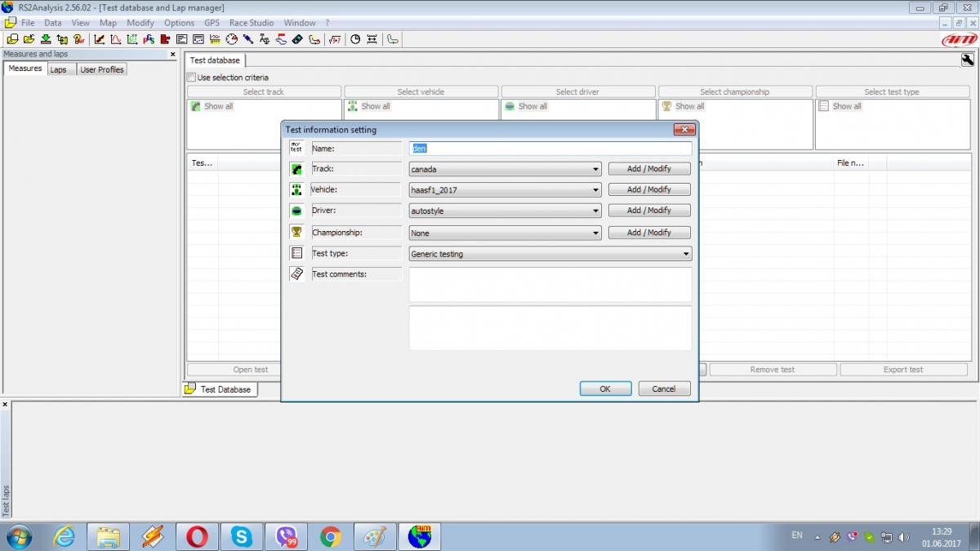Click the green download data toolbar icon
This screenshot has height=551, width=980.
pyautogui.click(x=46, y=39)
